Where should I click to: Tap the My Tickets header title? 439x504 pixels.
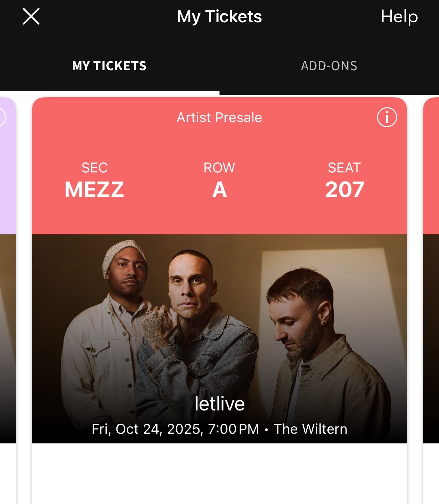click(x=219, y=17)
